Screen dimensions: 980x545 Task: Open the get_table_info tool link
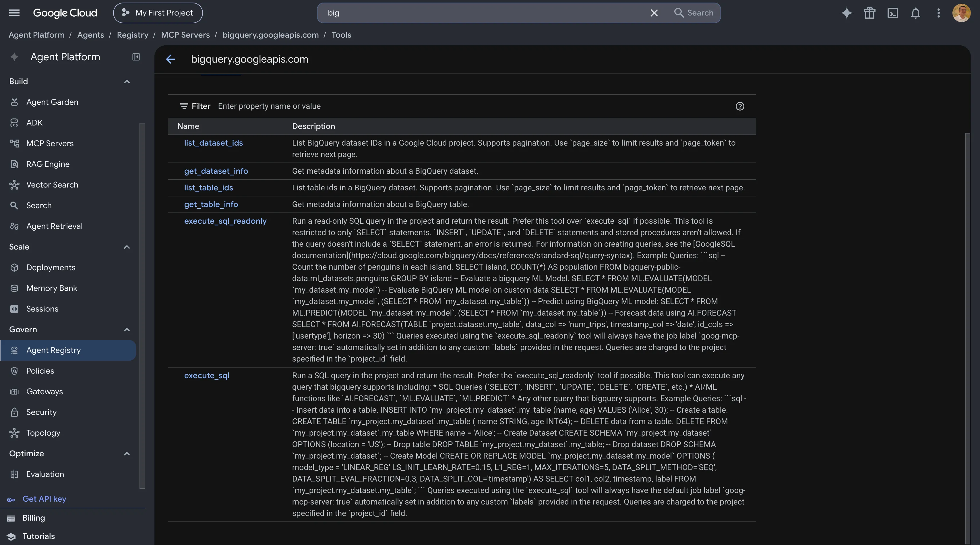pyautogui.click(x=211, y=204)
